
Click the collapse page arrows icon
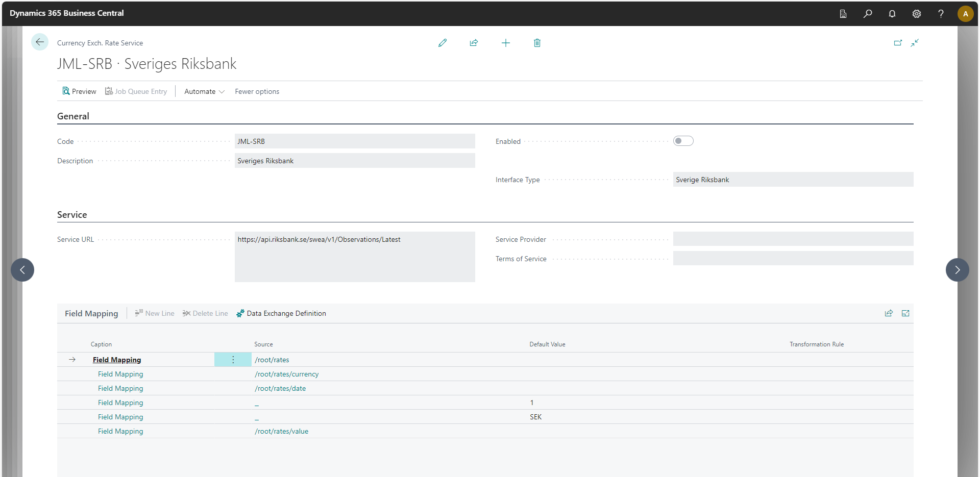pos(915,43)
